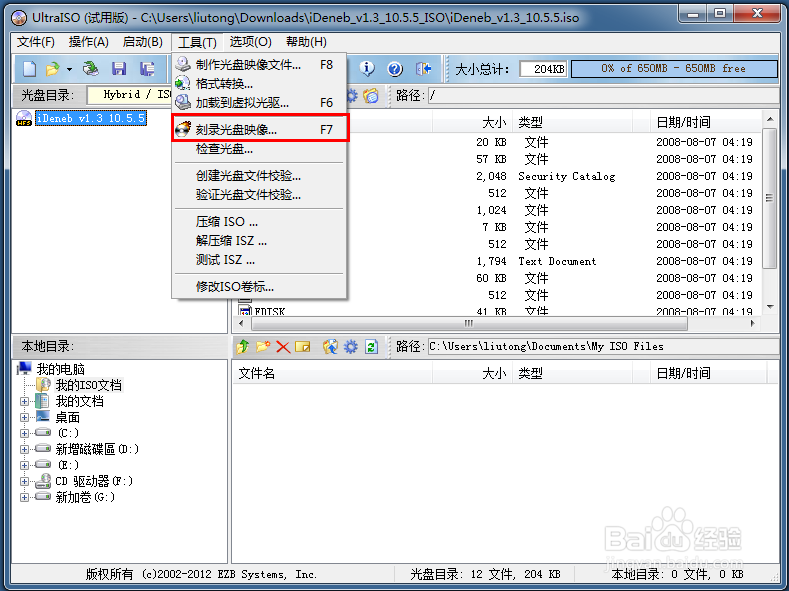This screenshot has width=789, height=591.
Task: Click the burning disc icon beside 刻录光盘映像
Action: [183, 130]
